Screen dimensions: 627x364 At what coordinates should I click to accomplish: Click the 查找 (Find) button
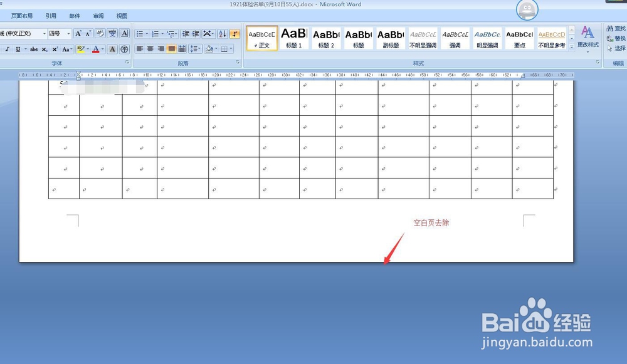click(x=616, y=28)
